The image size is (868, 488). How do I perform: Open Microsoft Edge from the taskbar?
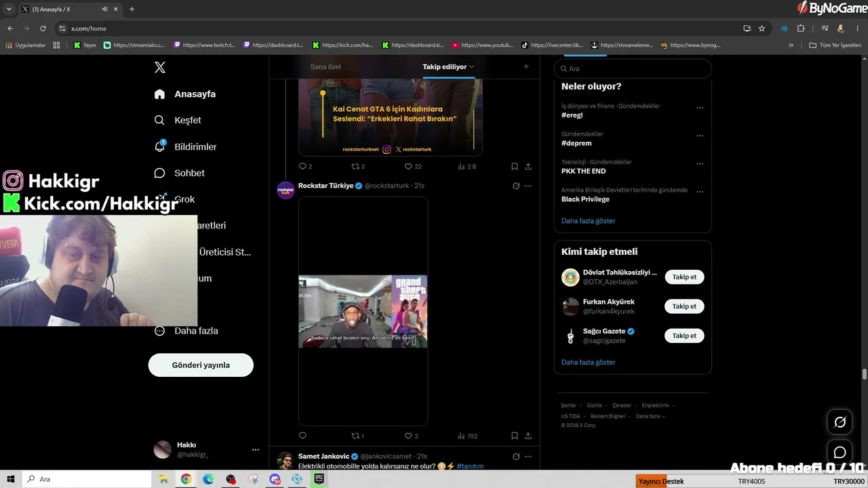point(208,479)
